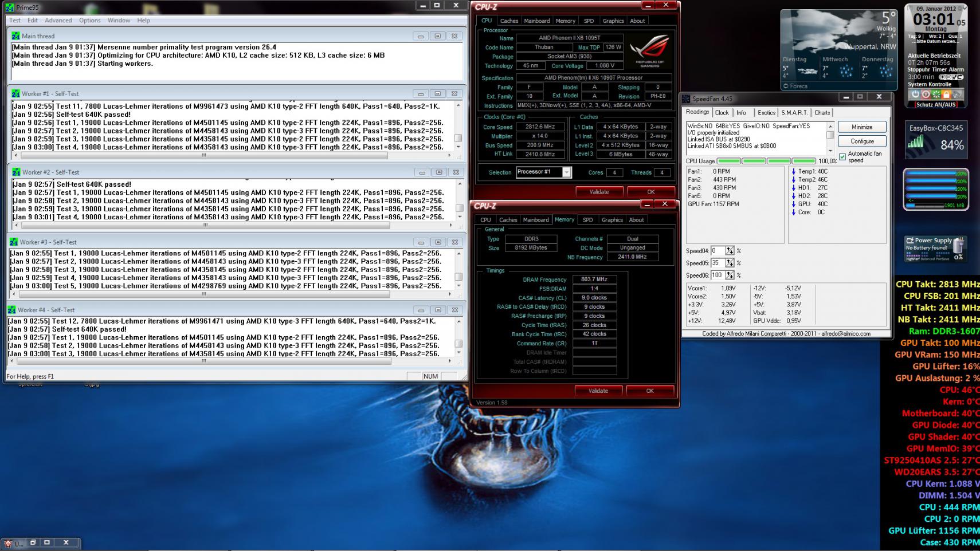This screenshot has height=551, width=980.
Task: Adjust the Speed06 spinner arrows
Action: (x=730, y=275)
